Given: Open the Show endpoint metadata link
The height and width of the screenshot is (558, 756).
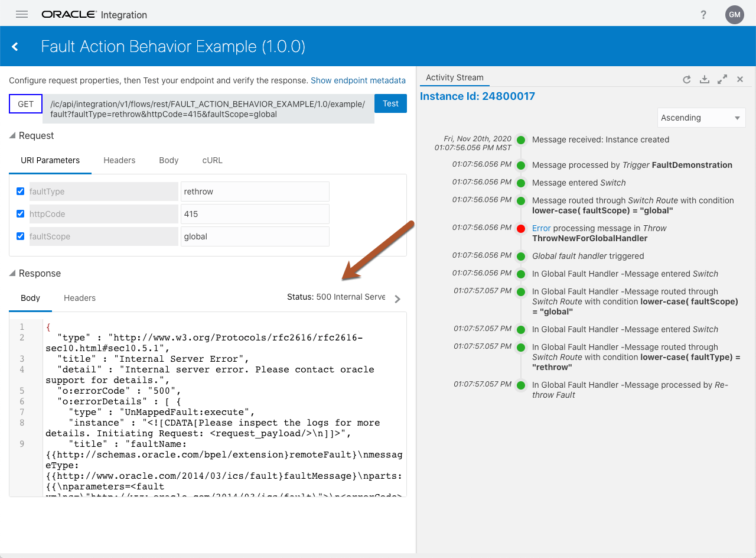Looking at the screenshot, I should (x=358, y=80).
